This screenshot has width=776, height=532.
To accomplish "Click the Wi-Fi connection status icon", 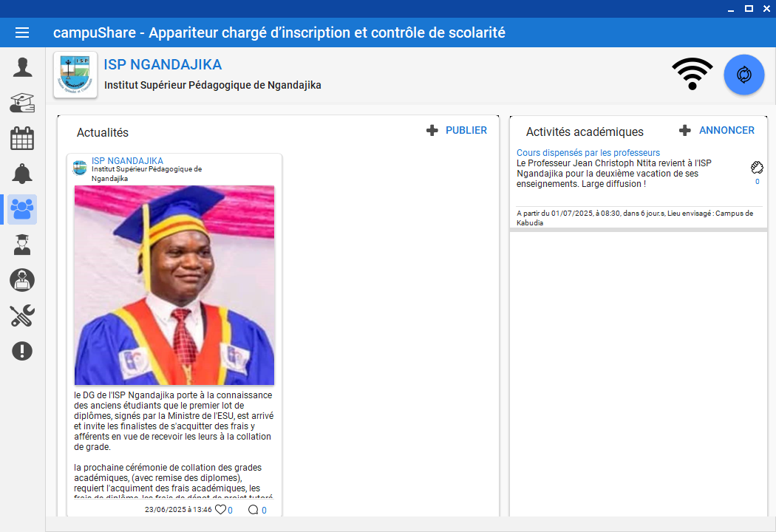I will 692,74.
